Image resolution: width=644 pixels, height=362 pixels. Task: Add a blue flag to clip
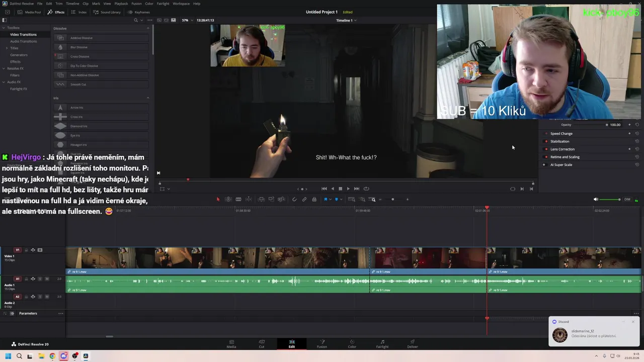(326, 199)
